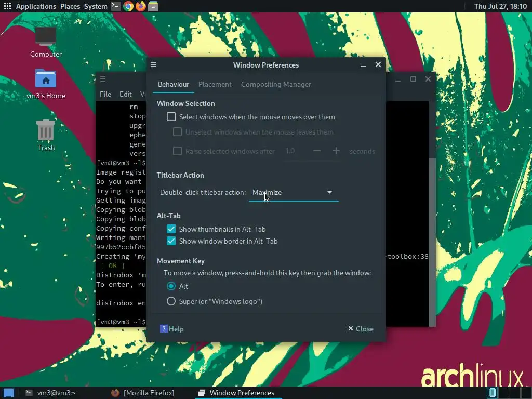Decrease the raise delay with minus button

point(317,151)
